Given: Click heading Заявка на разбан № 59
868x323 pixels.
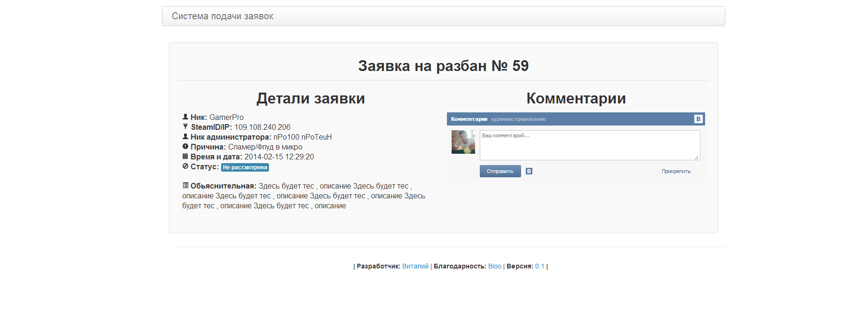Looking at the screenshot, I should point(443,66).
